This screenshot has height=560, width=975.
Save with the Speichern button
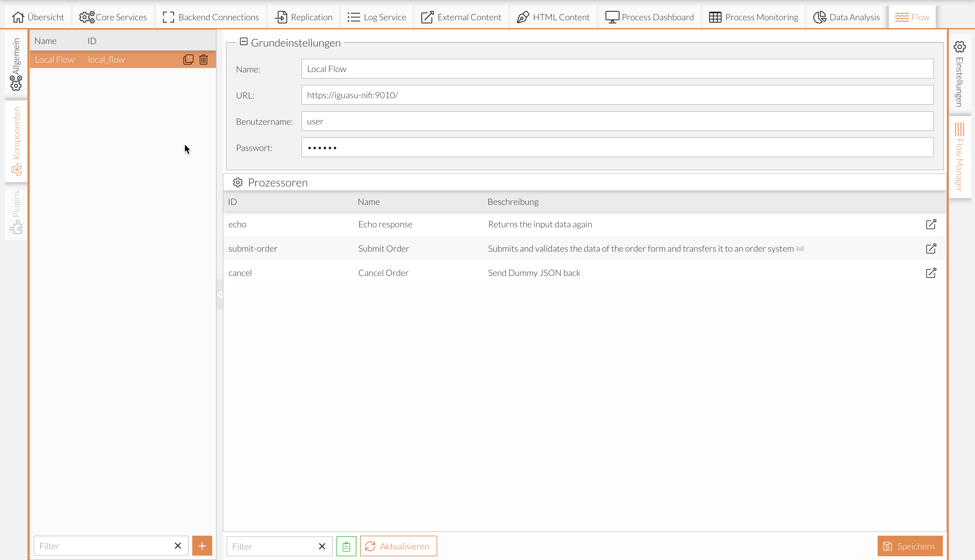point(910,546)
